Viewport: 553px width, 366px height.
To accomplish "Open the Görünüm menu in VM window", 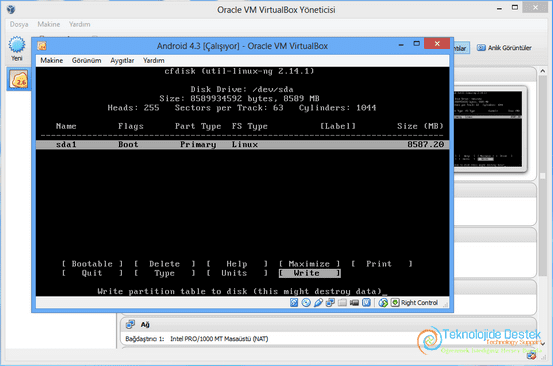I will tap(86, 60).
